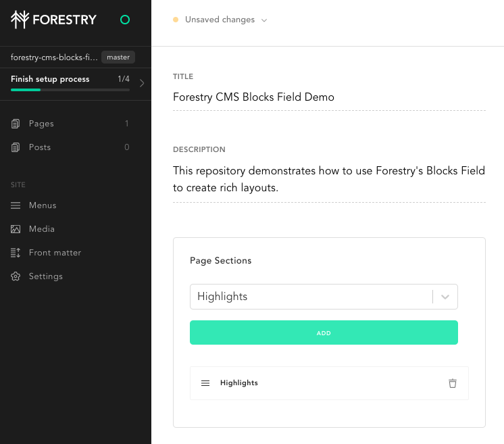Expand the Unsaved changes dropdown
The image size is (504, 444).
click(x=264, y=20)
